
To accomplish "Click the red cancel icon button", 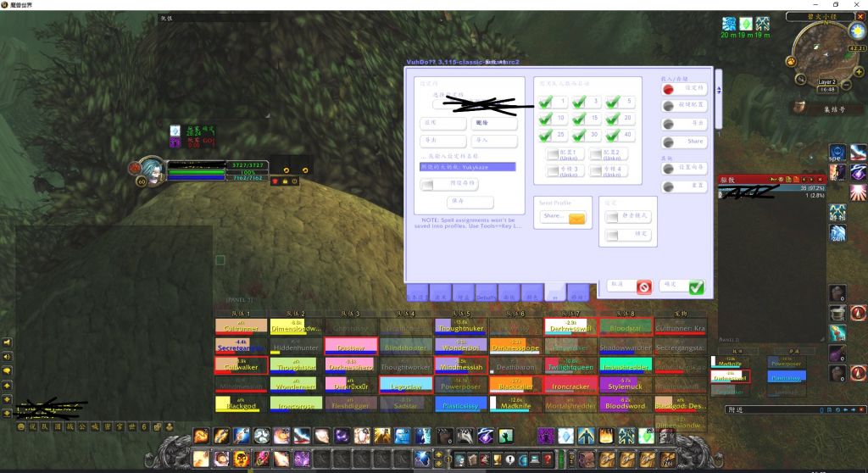I will coord(643,287).
